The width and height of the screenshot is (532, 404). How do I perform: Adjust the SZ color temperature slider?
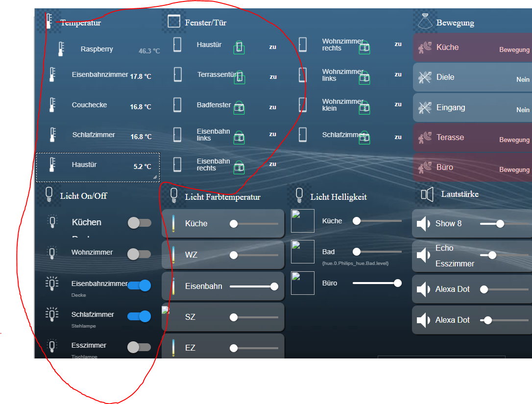click(254, 317)
